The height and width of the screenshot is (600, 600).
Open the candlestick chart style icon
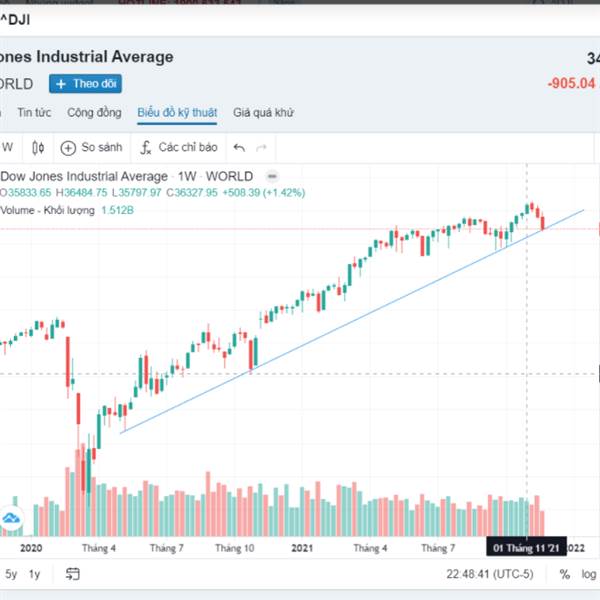tap(38, 148)
